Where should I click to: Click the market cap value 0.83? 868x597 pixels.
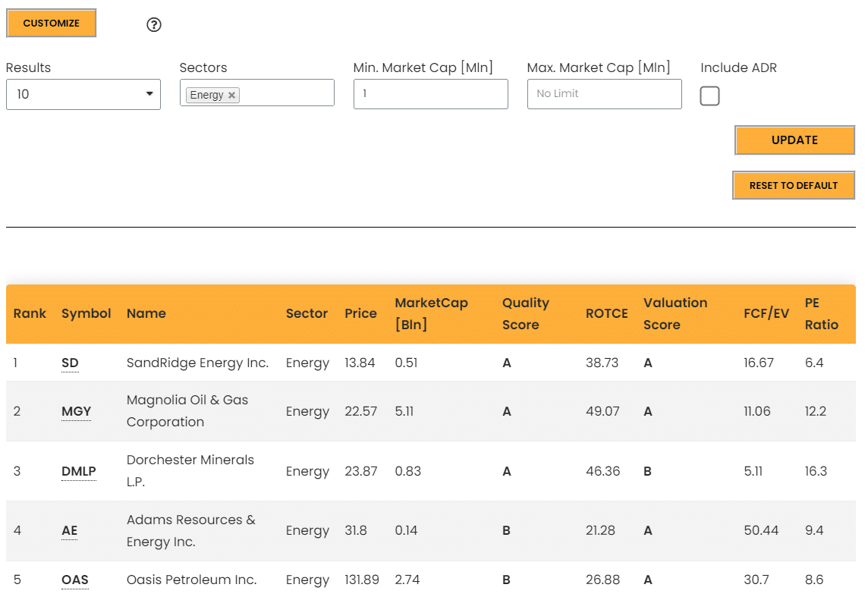click(x=408, y=471)
